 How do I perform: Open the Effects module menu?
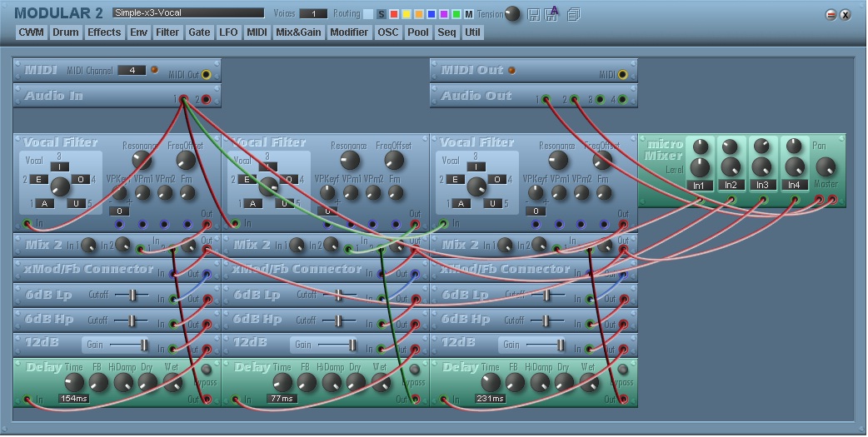[x=104, y=32]
